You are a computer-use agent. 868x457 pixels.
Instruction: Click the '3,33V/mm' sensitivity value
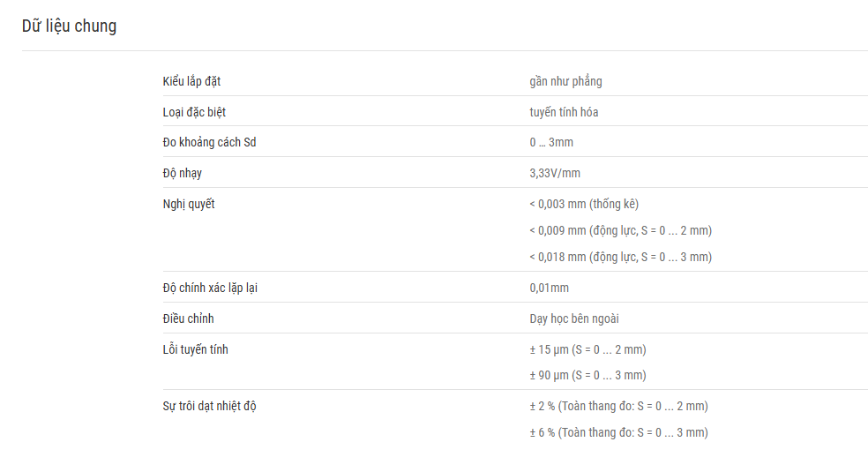coord(555,174)
